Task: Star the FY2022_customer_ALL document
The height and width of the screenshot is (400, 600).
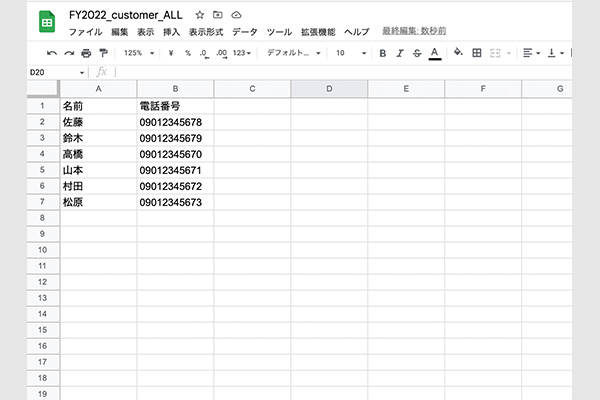Action: click(x=200, y=16)
